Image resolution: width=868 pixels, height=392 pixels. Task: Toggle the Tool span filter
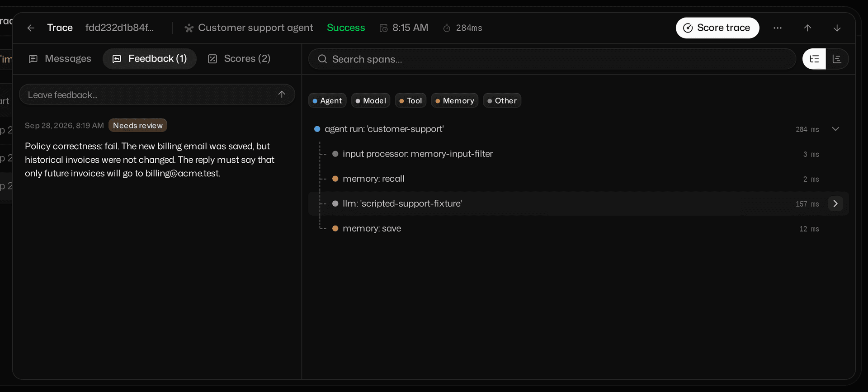point(410,100)
